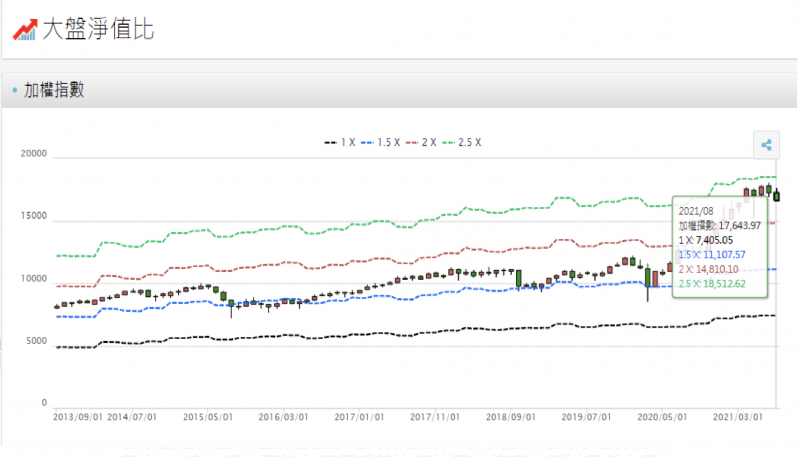This screenshot has height=457, width=800.
Task: Click the 2015/05/01 x-axis label
Action: coord(208,417)
